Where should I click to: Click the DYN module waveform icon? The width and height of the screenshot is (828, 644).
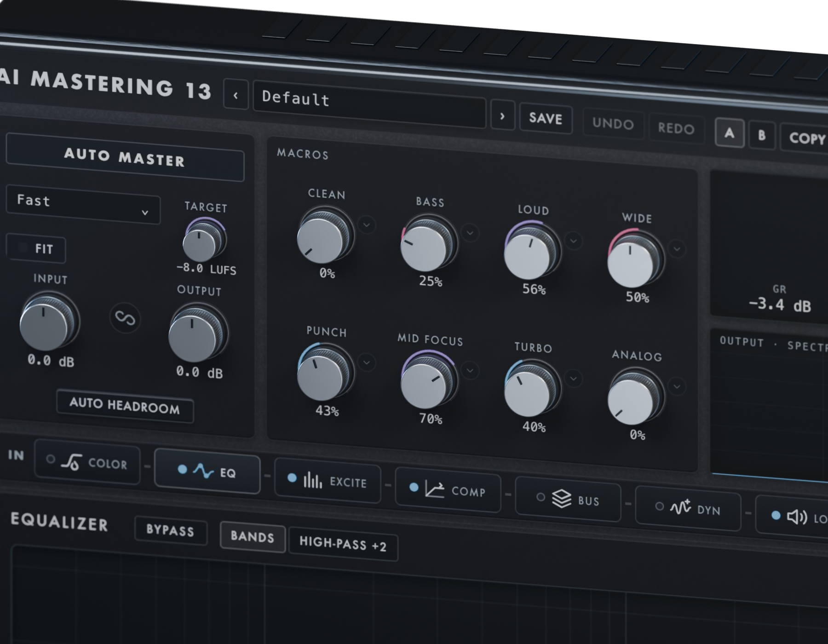(680, 507)
